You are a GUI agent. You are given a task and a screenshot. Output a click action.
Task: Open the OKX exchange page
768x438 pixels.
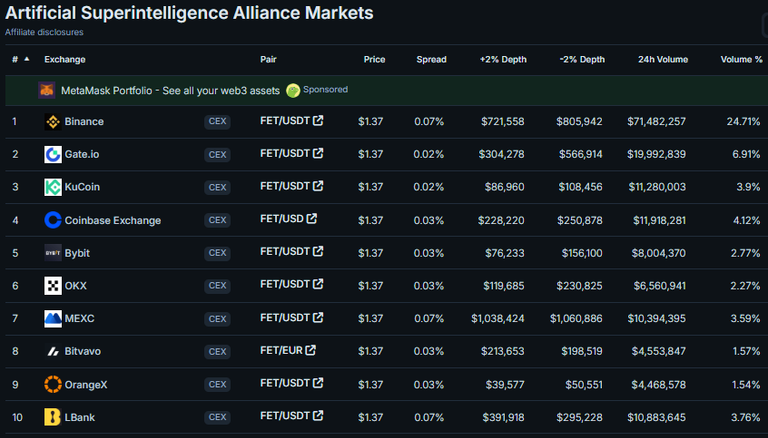[x=76, y=286]
